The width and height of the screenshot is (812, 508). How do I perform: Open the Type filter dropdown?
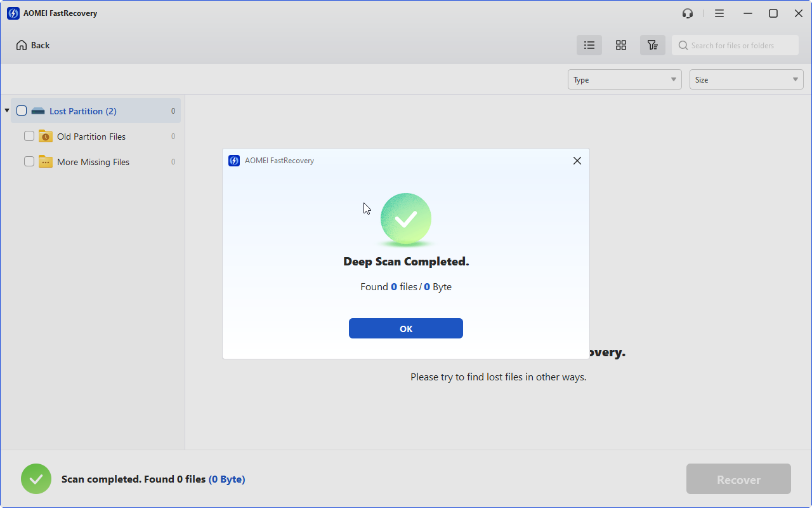coord(624,79)
